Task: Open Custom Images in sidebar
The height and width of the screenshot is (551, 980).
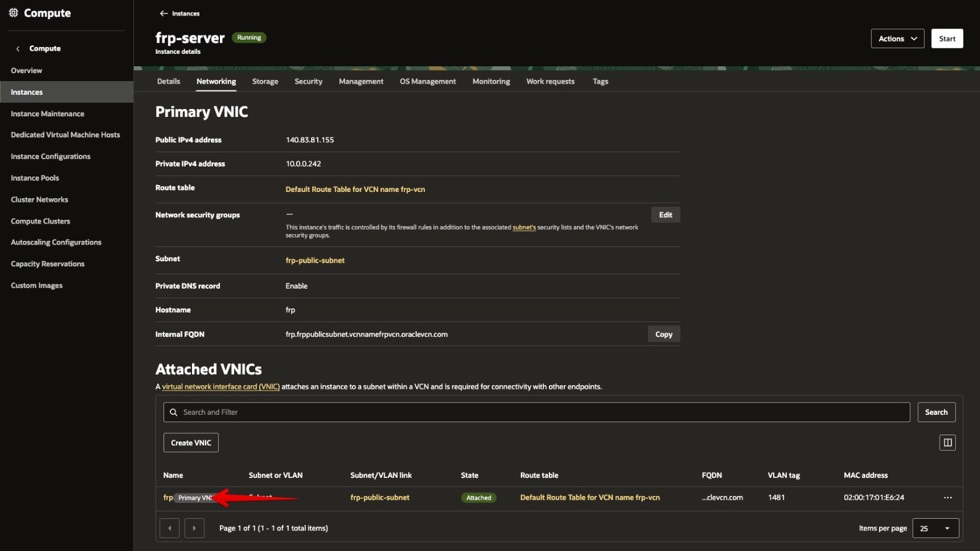Action: click(37, 286)
